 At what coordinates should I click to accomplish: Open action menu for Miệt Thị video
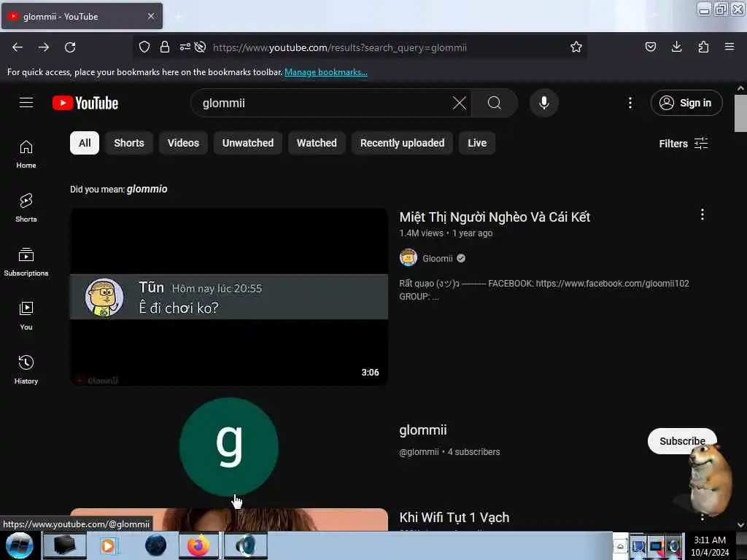[703, 214]
